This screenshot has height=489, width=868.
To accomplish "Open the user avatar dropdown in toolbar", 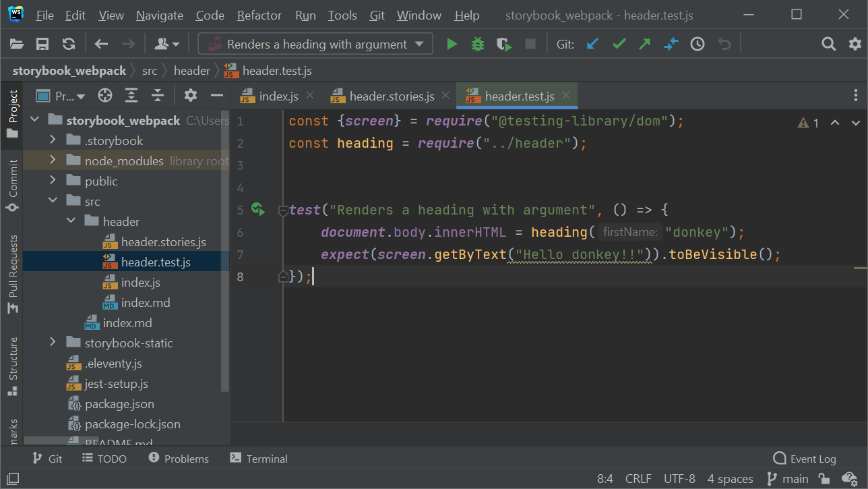I will [166, 45].
